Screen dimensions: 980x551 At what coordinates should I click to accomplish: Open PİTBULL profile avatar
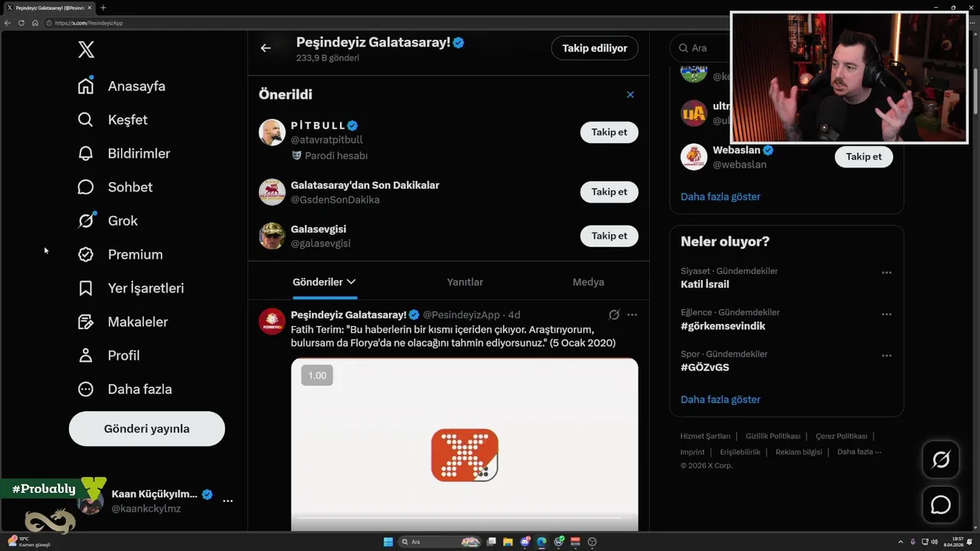pos(272,132)
